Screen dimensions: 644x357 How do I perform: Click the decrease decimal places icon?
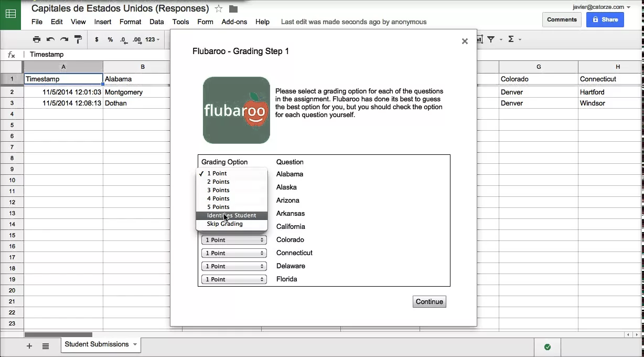pyautogui.click(x=123, y=39)
